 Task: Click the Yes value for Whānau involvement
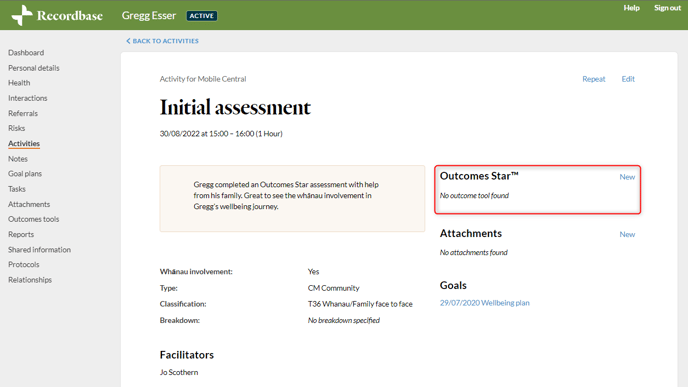(x=313, y=272)
